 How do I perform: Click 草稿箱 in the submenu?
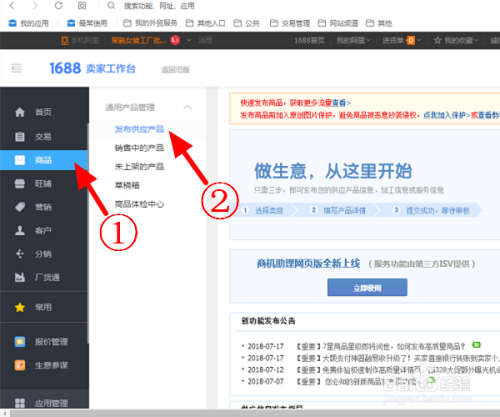coord(127,185)
